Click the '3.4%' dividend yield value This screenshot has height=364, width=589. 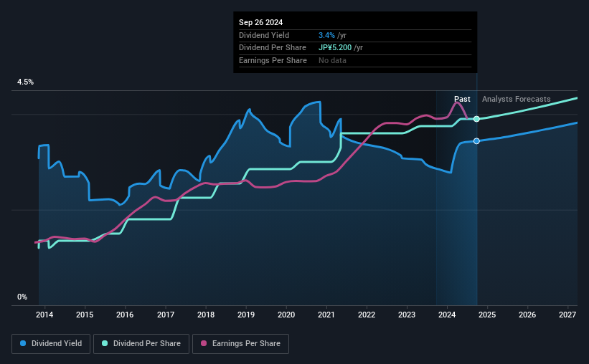(x=326, y=35)
